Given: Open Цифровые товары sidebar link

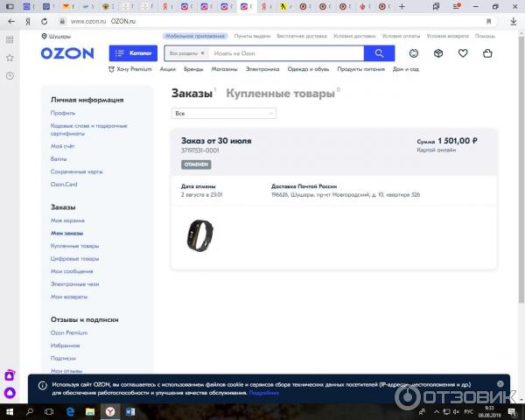Looking at the screenshot, I should tap(74, 259).
